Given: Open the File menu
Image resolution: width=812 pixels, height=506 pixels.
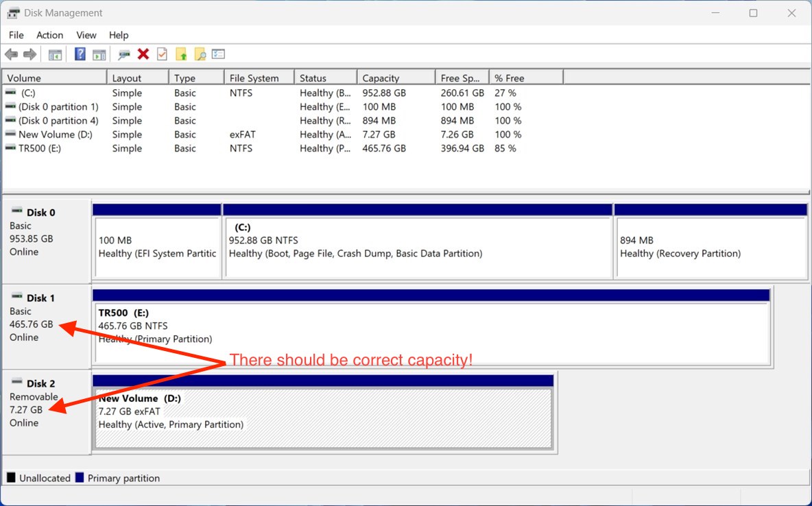Looking at the screenshot, I should click(x=16, y=35).
